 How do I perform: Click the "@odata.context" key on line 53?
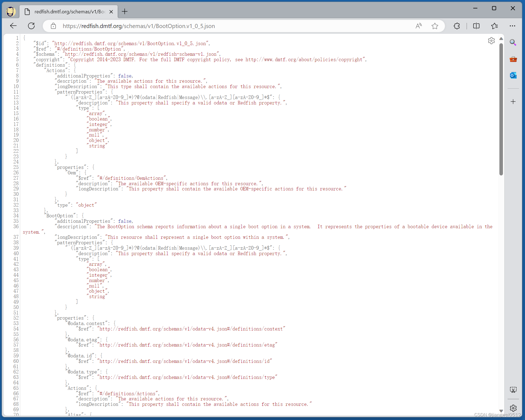click(86, 323)
